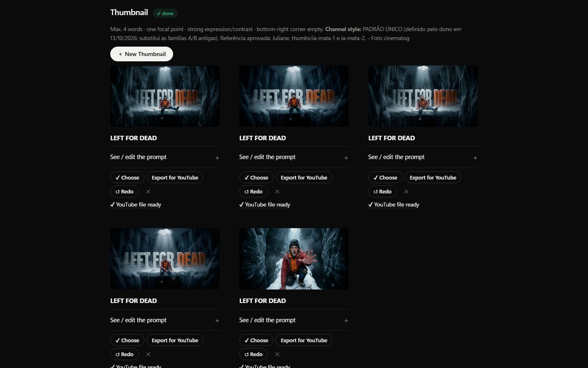Open climber reaching hand thumbnail image
This screenshot has height=368, width=588.
coord(294,259)
